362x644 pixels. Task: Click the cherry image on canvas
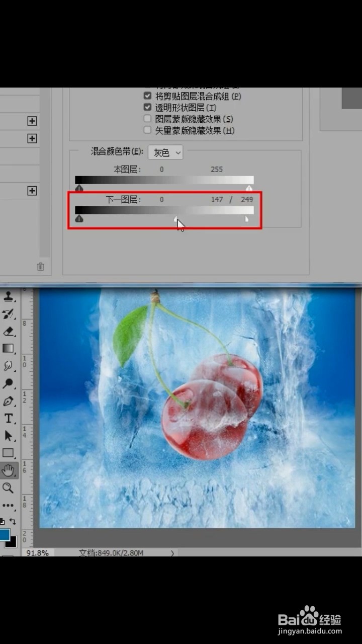coord(211,408)
